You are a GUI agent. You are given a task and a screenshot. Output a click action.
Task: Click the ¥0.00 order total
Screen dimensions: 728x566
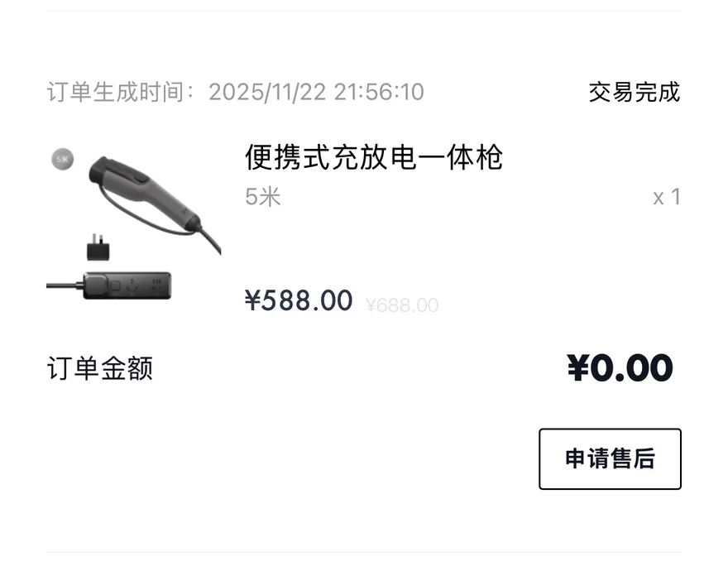click(620, 368)
